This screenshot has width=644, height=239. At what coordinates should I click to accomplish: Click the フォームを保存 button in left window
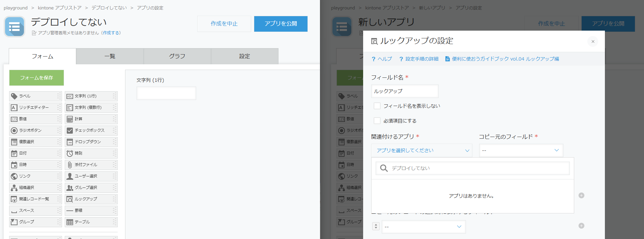click(36, 78)
